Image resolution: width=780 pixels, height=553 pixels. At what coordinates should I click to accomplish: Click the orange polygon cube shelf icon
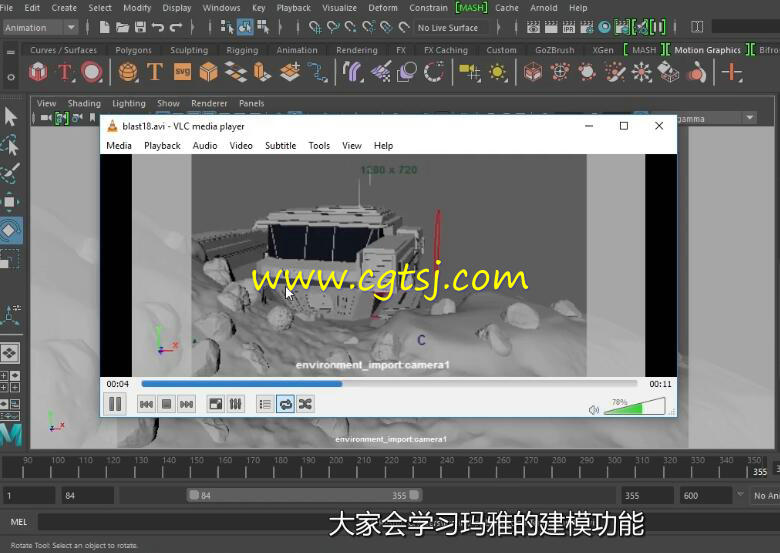tap(208, 72)
